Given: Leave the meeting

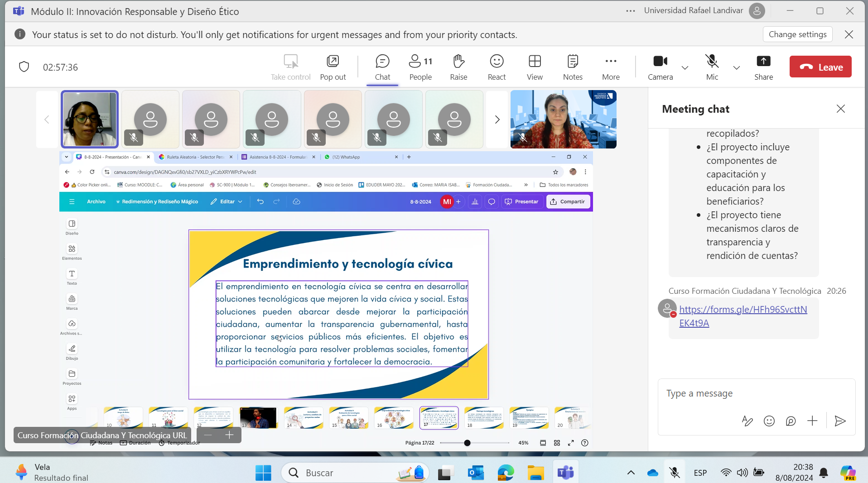Looking at the screenshot, I should 820,67.
